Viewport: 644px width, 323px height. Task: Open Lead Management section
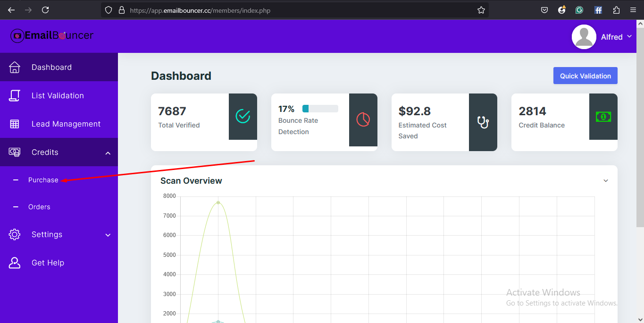click(59, 124)
